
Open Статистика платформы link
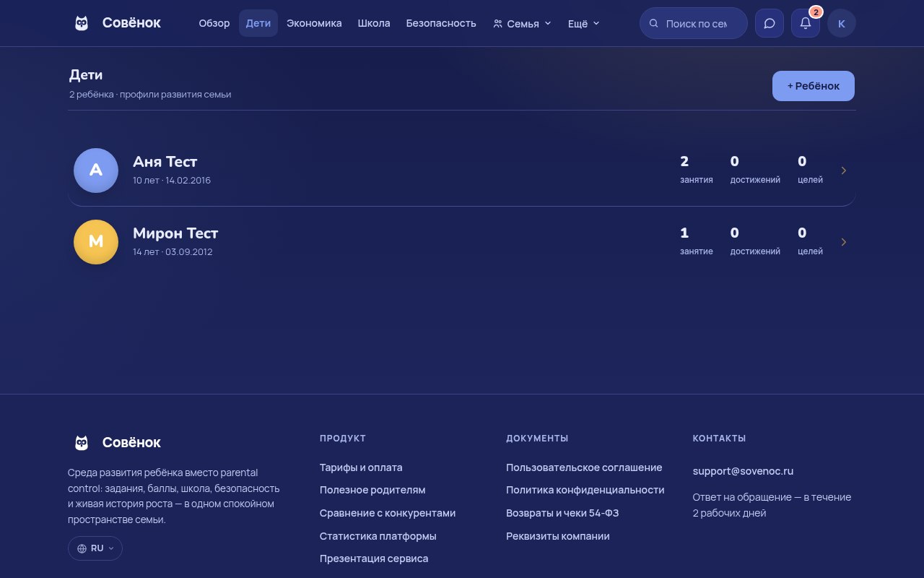coord(378,536)
